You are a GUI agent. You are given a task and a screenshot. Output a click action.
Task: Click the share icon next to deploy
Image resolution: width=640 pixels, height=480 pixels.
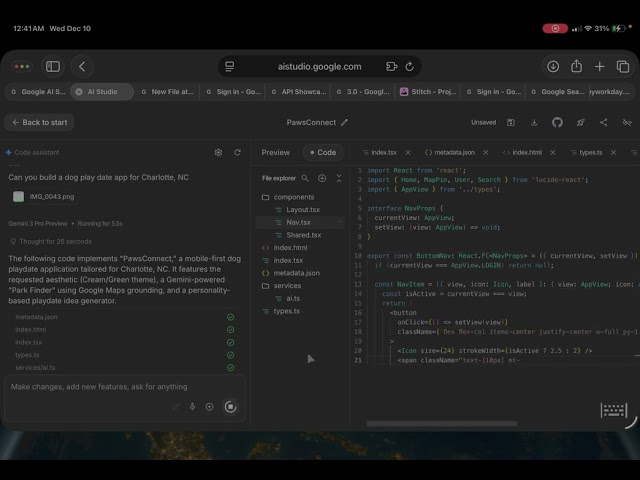tap(603, 122)
